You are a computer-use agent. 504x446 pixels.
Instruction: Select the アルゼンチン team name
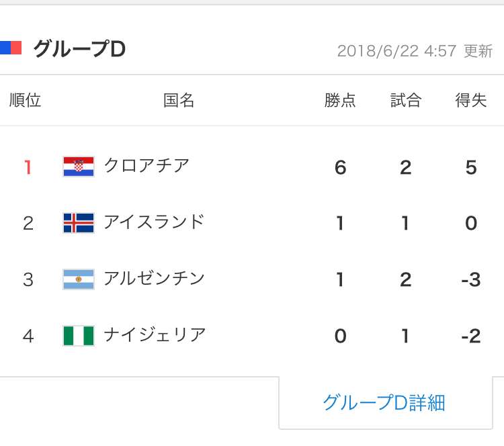pos(154,278)
